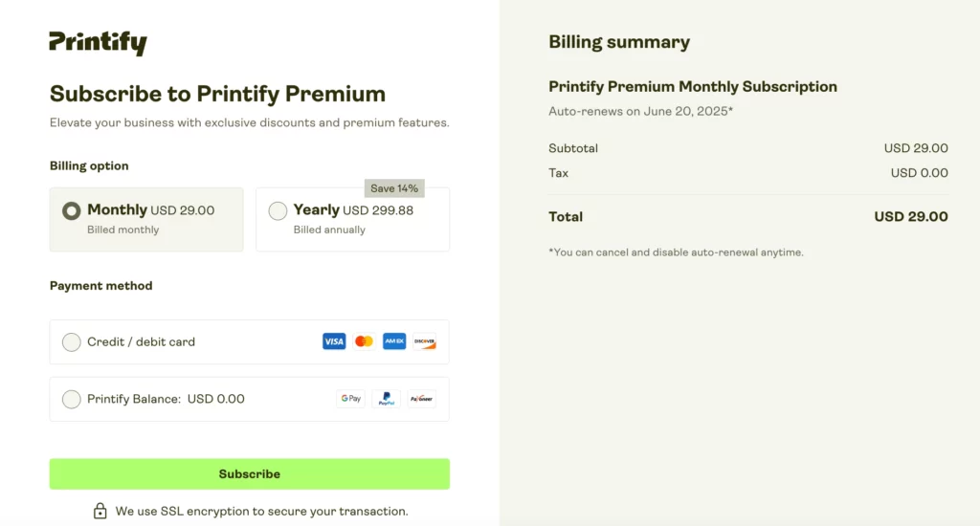Click the Mastercard icon
Viewport: 980px width, 526px height.
point(364,341)
